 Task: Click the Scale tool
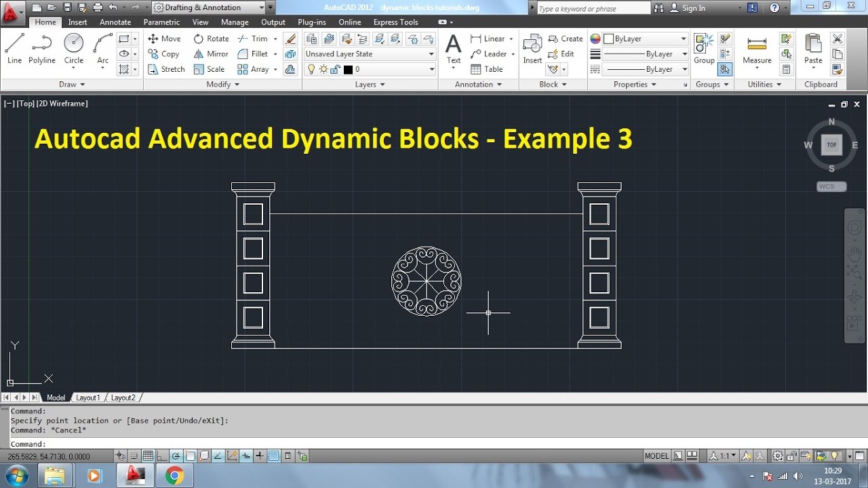tap(209, 69)
